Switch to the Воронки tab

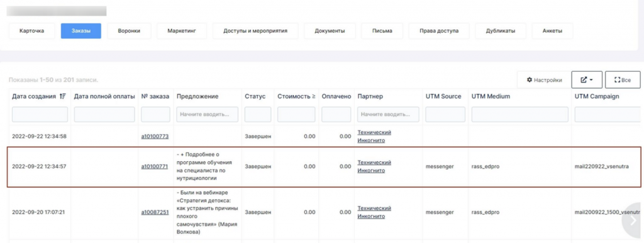(x=129, y=31)
